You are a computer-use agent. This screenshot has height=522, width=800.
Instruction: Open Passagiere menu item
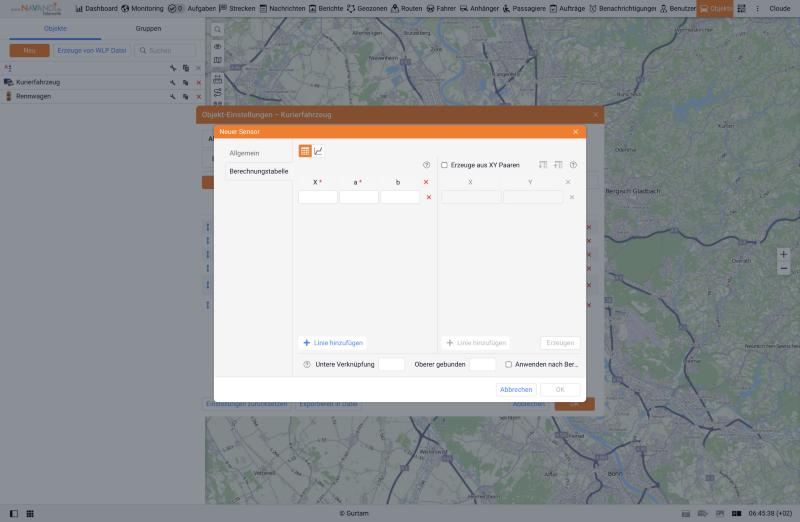(524, 9)
